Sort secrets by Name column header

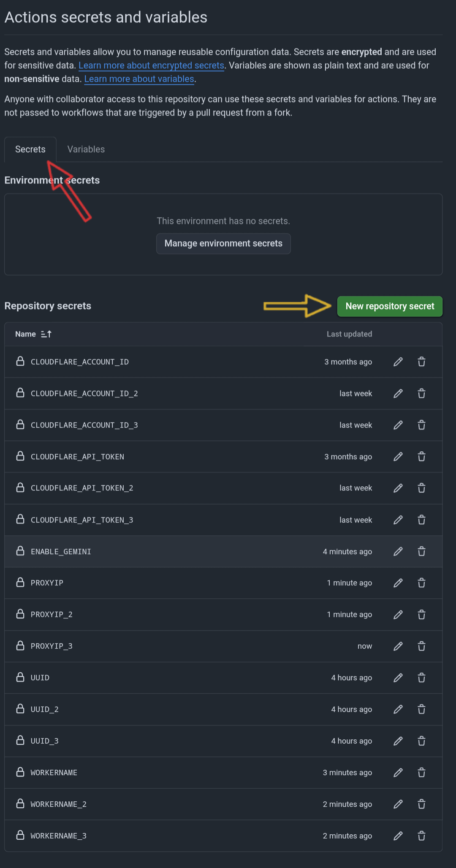pos(33,334)
